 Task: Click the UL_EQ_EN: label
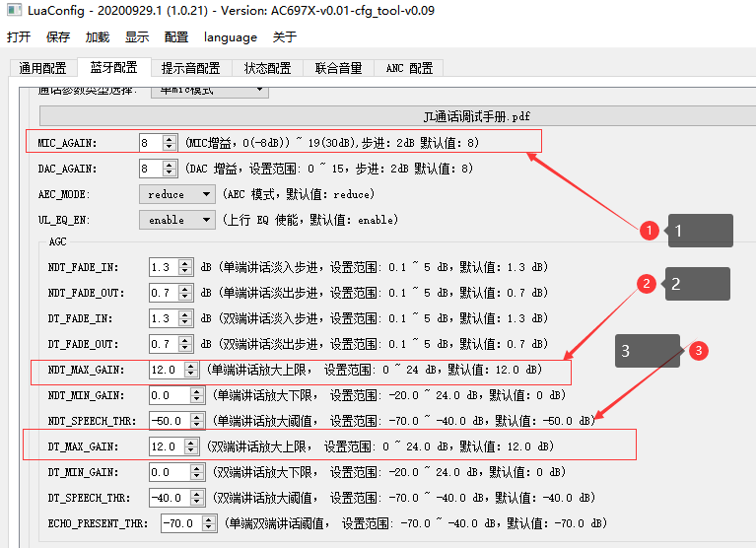point(64,220)
